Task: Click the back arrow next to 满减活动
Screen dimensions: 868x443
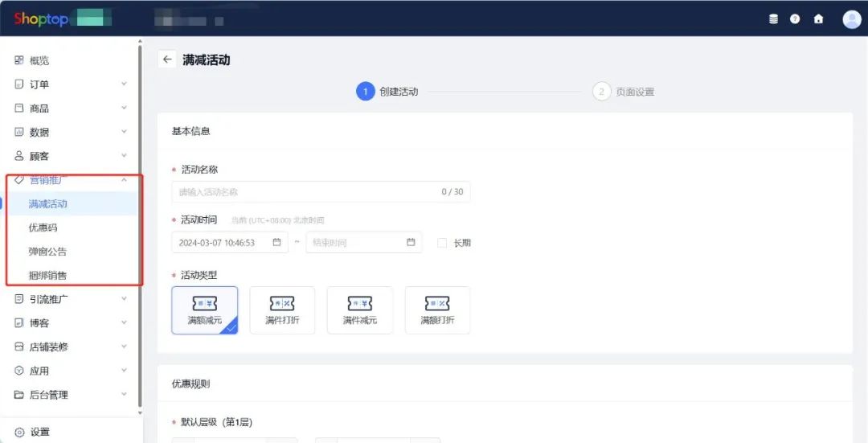Action: coord(167,59)
